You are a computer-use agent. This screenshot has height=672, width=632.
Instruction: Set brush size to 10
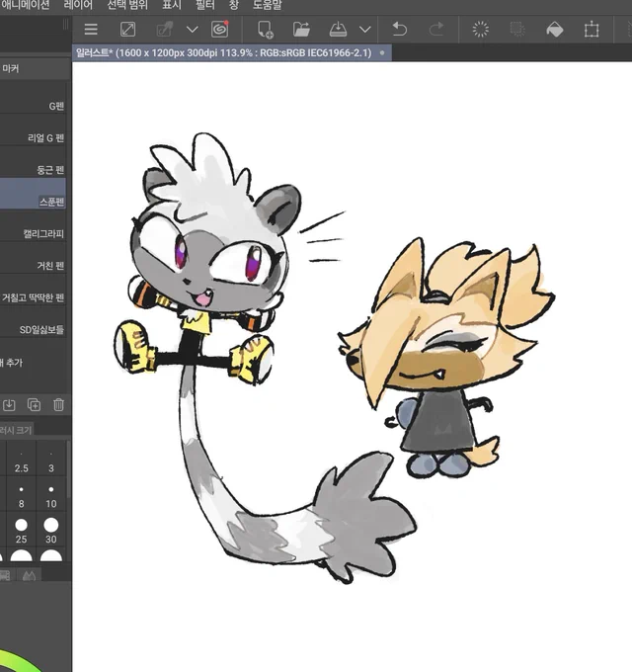(51, 494)
